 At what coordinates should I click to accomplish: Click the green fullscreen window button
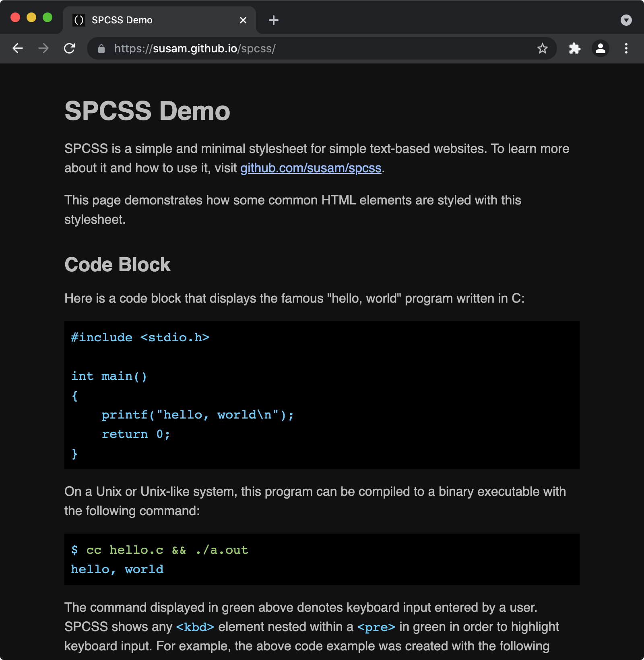pos(47,18)
